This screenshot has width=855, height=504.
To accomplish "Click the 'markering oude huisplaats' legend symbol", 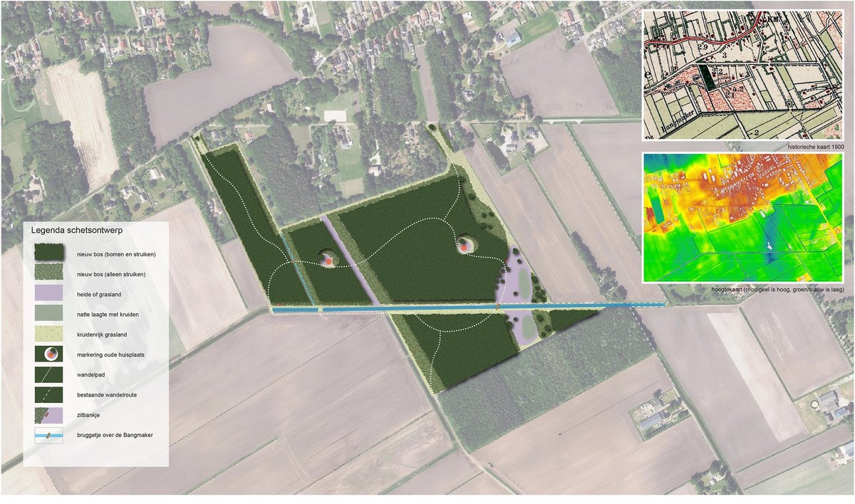I will coord(49,354).
